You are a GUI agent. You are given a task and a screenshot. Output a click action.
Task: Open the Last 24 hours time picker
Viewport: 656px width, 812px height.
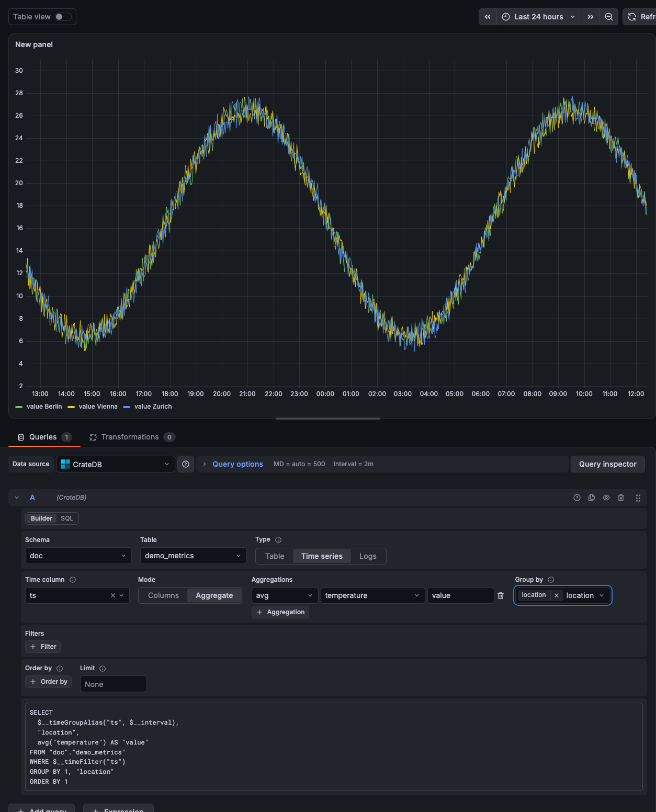tap(539, 17)
